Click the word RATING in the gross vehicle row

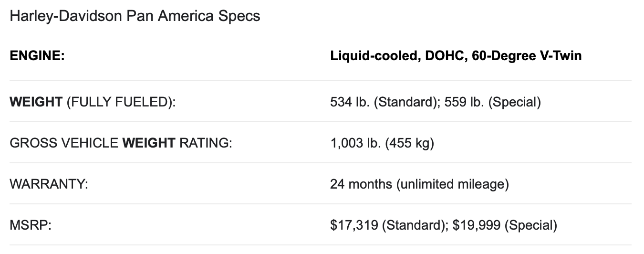pos(206,143)
